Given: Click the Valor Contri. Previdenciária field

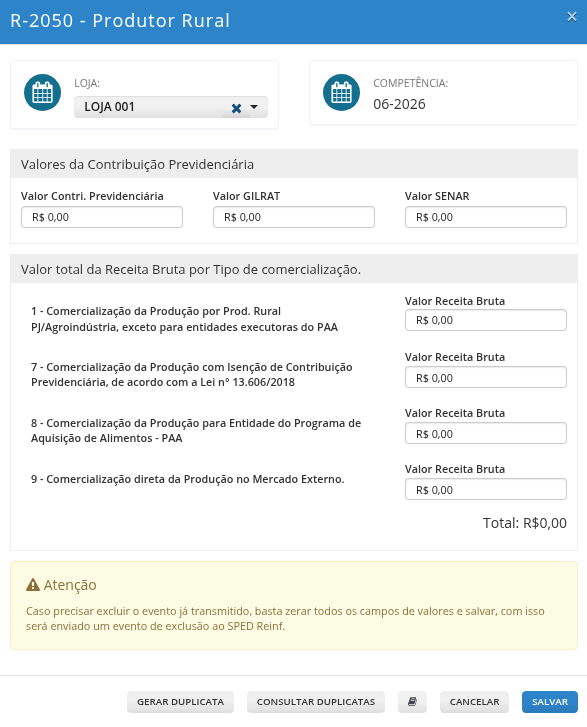Looking at the screenshot, I should 102,217.
